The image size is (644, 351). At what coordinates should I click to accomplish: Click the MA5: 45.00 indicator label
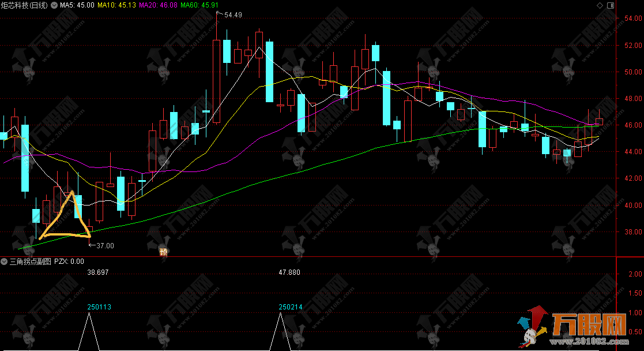pos(77,5)
